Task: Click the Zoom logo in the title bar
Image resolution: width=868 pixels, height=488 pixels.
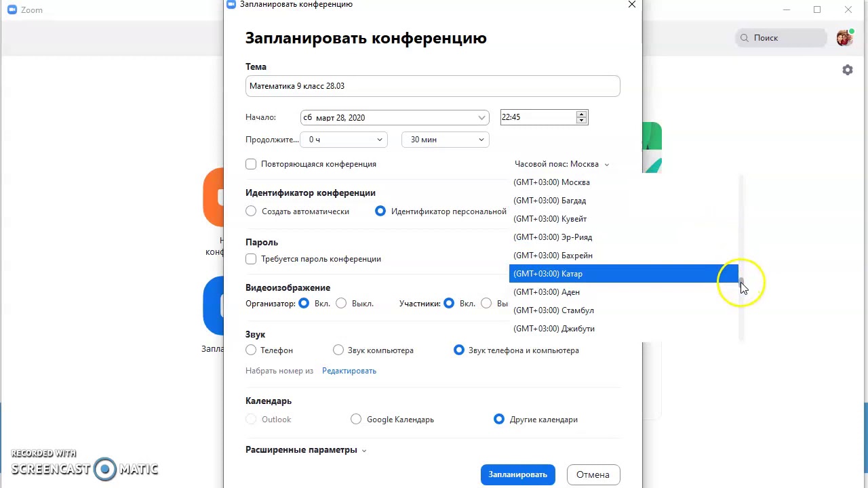Action: tap(12, 10)
